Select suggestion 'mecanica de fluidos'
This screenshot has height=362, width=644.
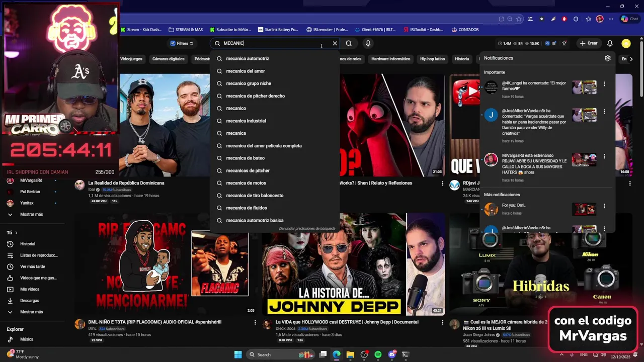(x=274, y=208)
